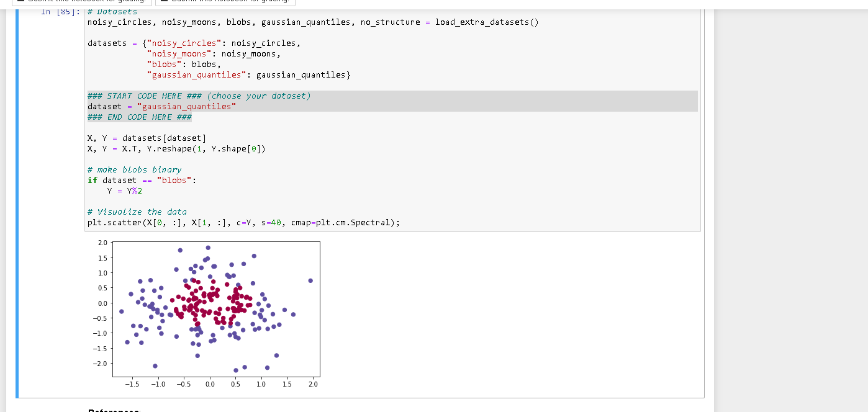Screen dimensions: 868x412
Task: Click the second Submit notebook for grading button
Action: tap(225, 2)
